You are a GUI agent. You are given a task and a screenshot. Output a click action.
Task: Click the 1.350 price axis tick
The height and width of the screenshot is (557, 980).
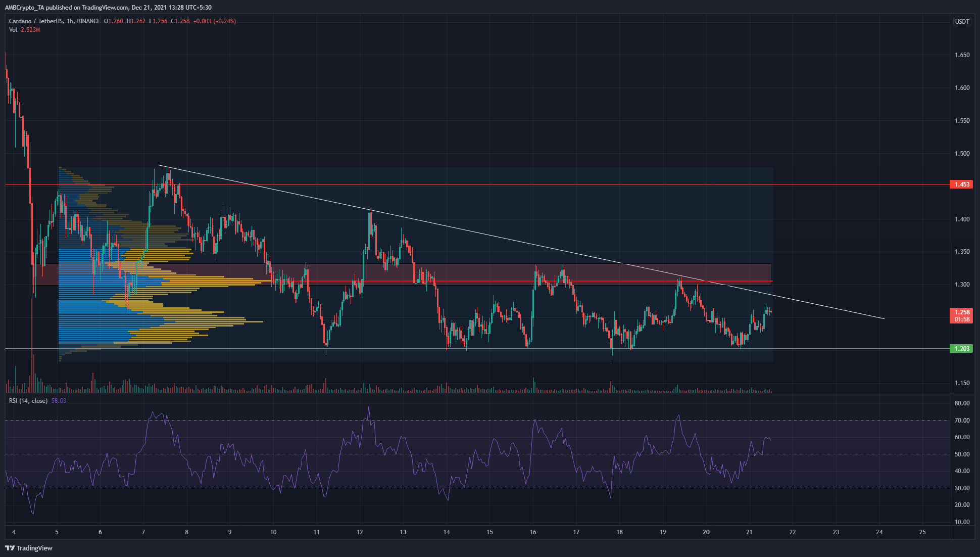(x=962, y=252)
